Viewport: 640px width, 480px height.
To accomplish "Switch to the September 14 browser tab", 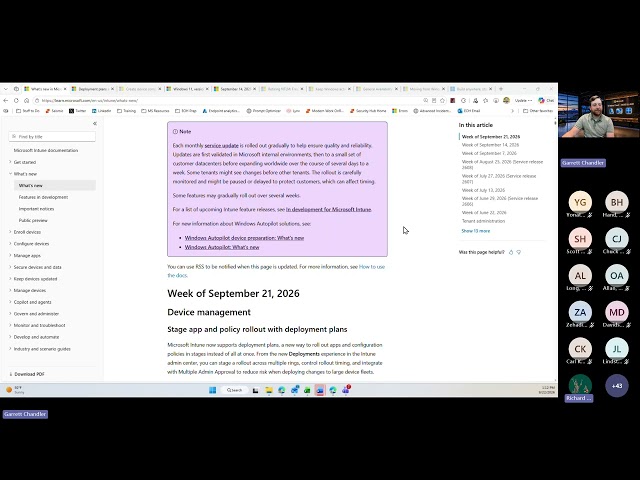I will [x=235, y=89].
